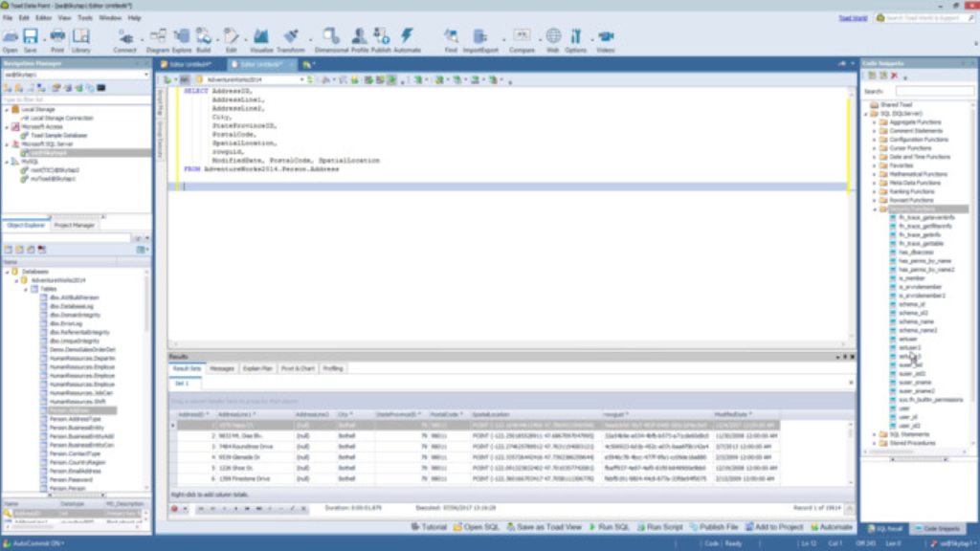Image resolution: width=980 pixels, height=551 pixels.
Task: Click the Connect toolbar icon
Action: point(125,37)
